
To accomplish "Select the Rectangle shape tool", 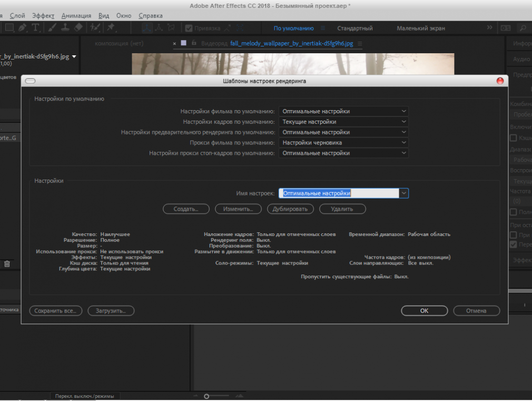I will (9, 28).
